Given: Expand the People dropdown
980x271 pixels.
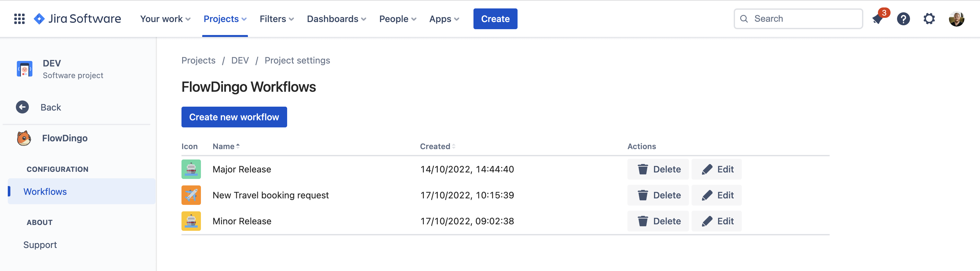Looking at the screenshot, I should coord(398,19).
